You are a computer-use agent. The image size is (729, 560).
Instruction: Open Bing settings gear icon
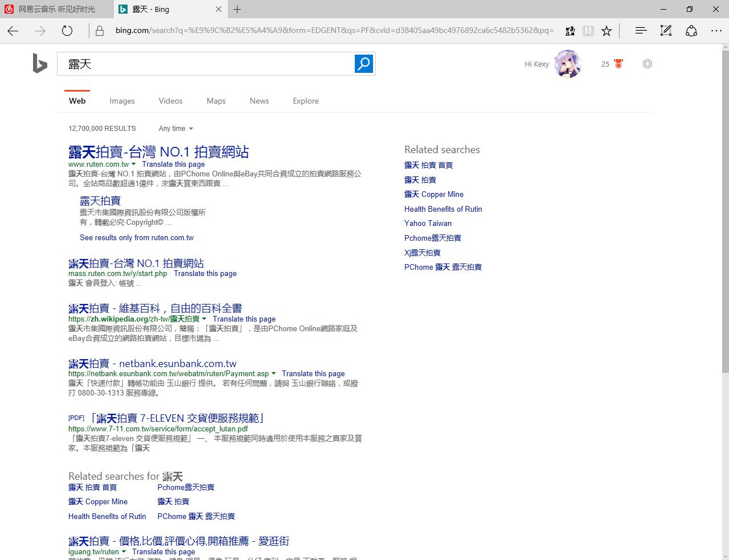pos(647,64)
